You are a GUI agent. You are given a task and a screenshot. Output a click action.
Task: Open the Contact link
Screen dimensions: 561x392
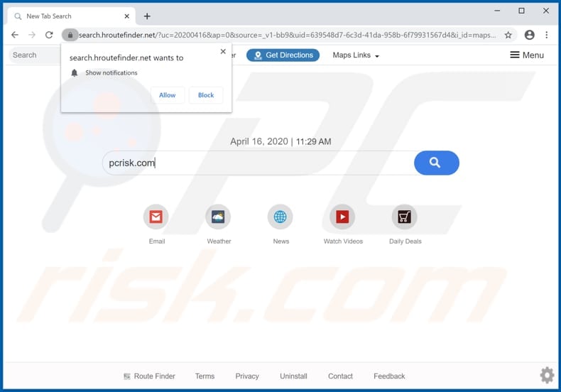(340, 376)
